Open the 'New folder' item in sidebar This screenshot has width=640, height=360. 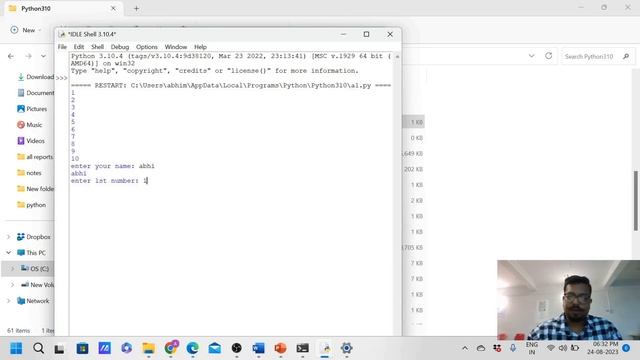[35, 189]
